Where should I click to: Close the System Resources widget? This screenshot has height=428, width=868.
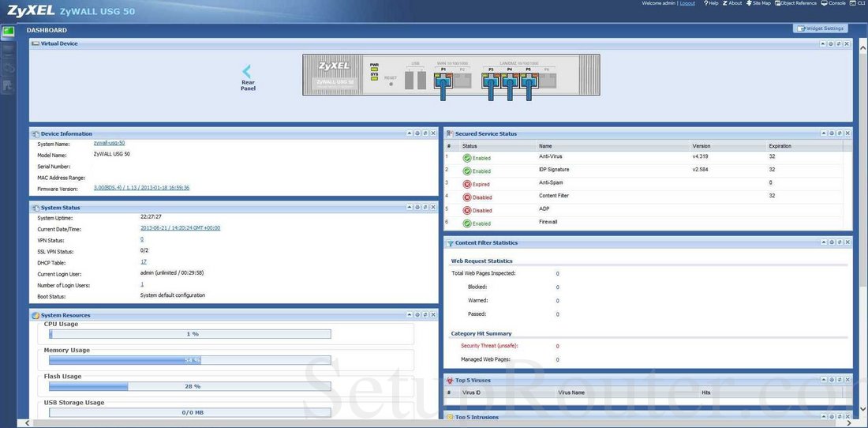[x=433, y=315]
